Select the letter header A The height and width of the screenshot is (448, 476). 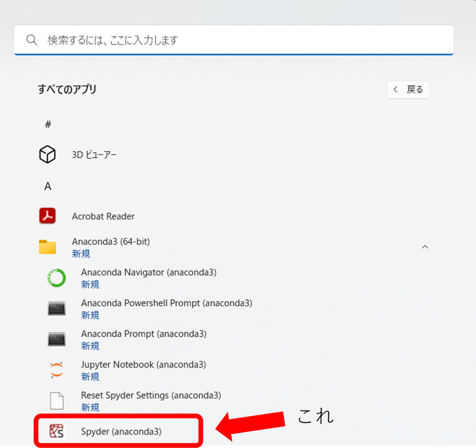coord(48,186)
